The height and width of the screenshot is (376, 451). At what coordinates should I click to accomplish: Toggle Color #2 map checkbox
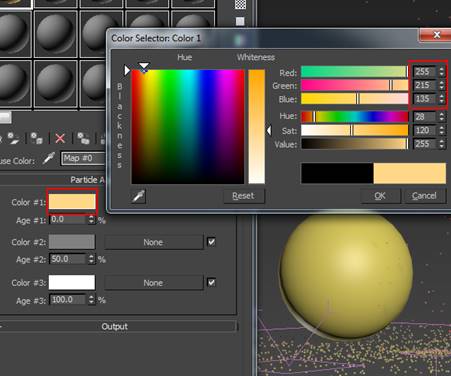pyautogui.click(x=211, y=242)
